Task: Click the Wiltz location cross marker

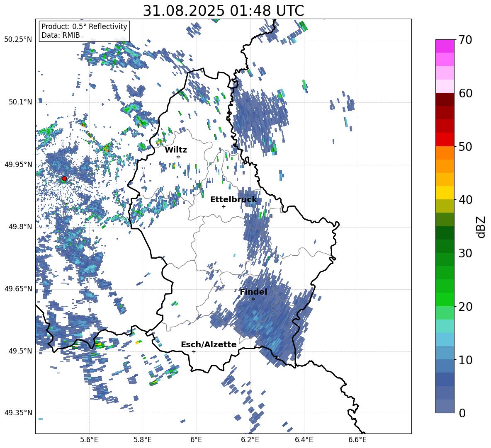Action: 178,157
